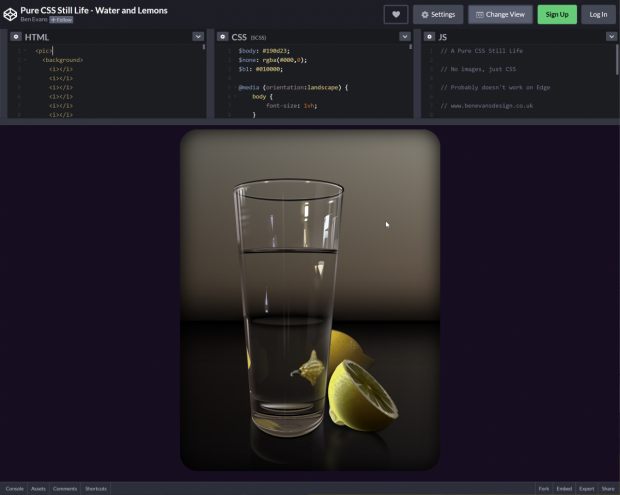The image size is (620, 495).
Task: Click the Change View button
Action: [500, 14]
